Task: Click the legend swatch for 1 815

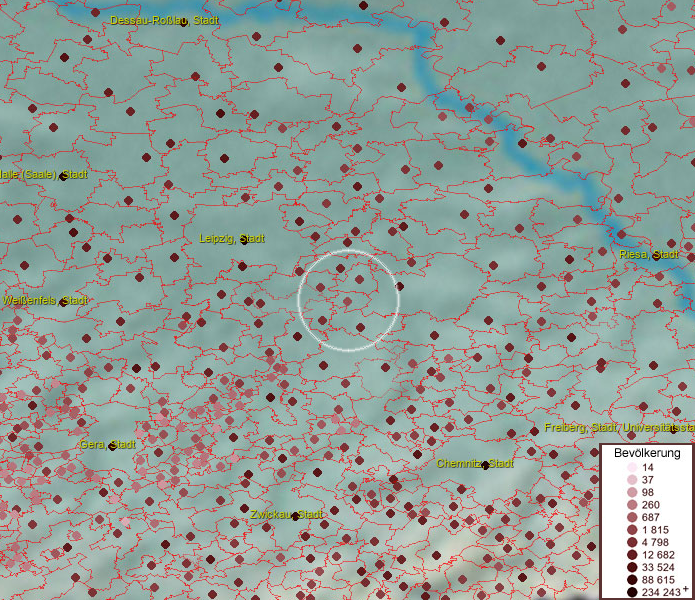Action: (633, 530)
